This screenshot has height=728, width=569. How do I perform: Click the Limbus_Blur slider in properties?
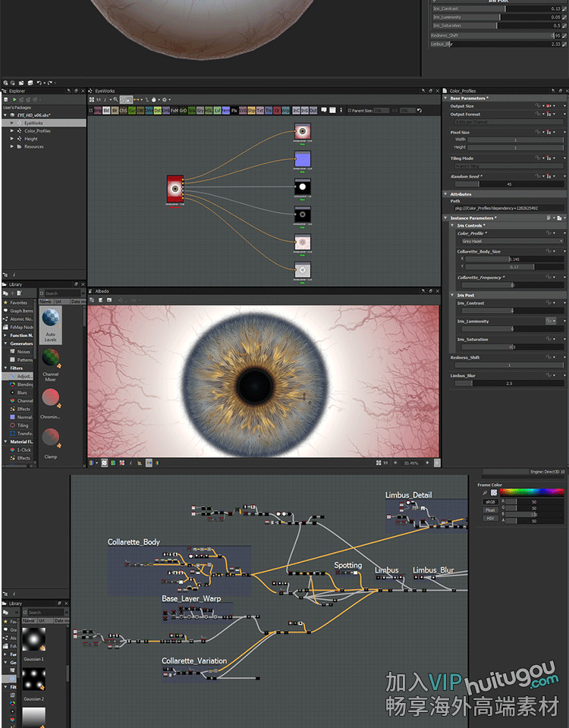coord(509,383)
